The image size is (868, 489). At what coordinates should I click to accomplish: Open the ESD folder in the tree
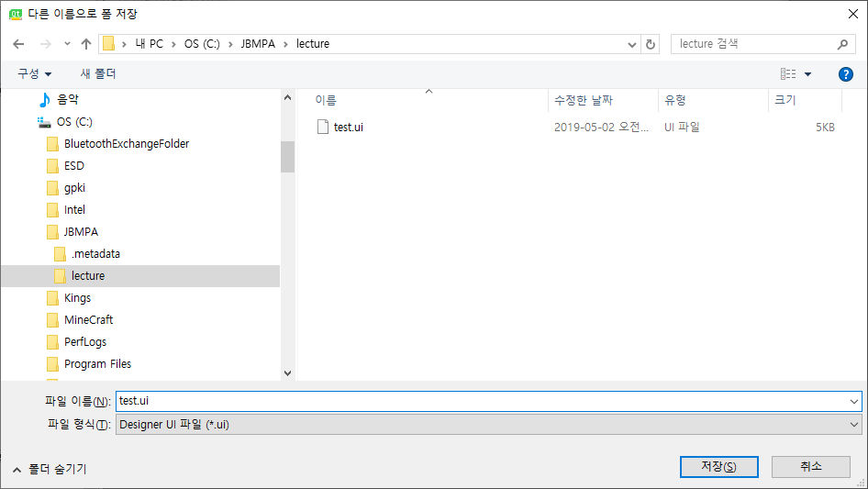pyautogui.click(x=73, y=166)
